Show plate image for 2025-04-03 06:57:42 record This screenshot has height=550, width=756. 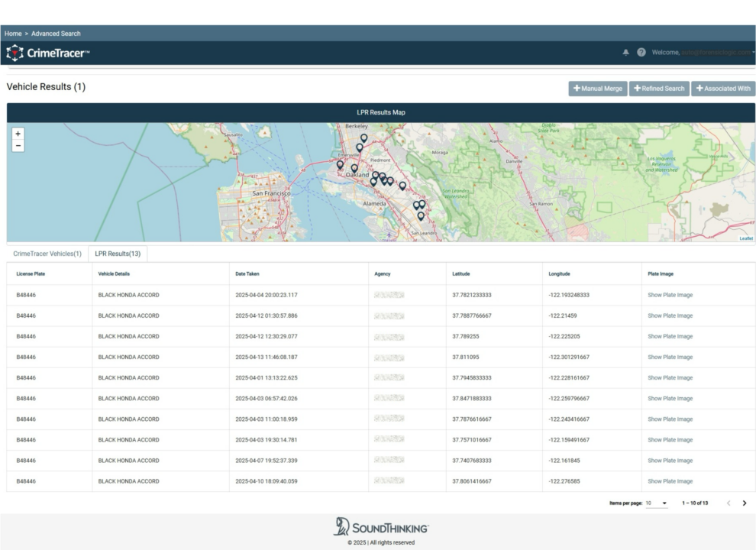point(670,399)
